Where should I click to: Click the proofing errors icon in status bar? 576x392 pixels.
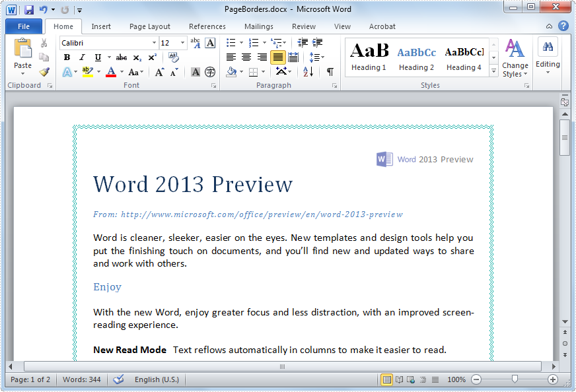pos(118,379)
